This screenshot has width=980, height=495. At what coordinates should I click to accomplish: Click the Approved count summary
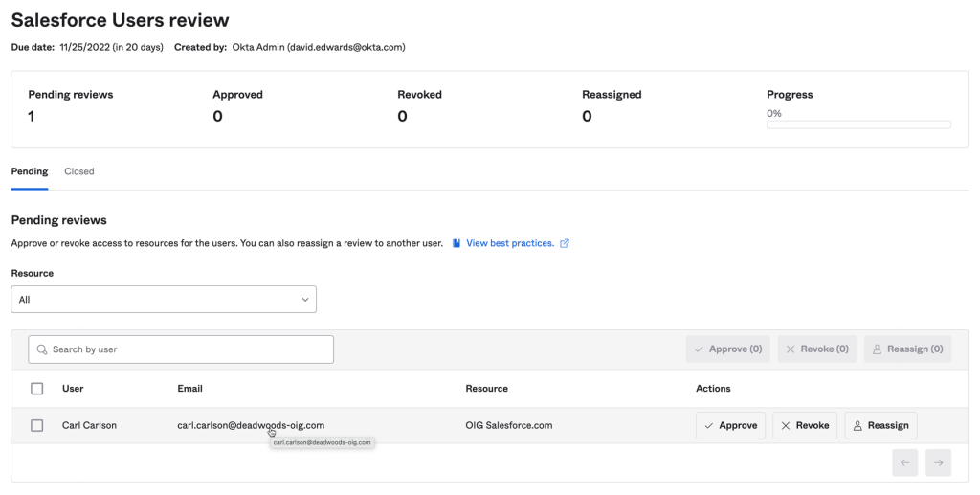coord(237,106)
